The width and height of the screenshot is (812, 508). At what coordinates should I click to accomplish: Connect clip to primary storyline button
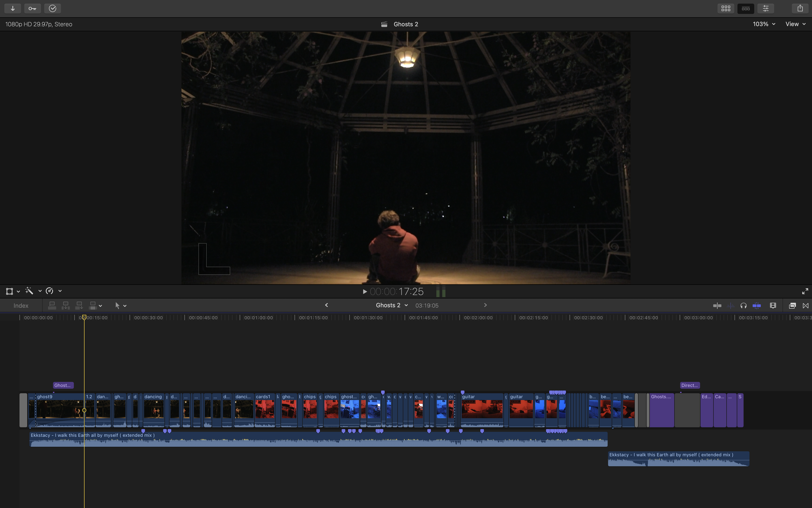tap(52, 305)
